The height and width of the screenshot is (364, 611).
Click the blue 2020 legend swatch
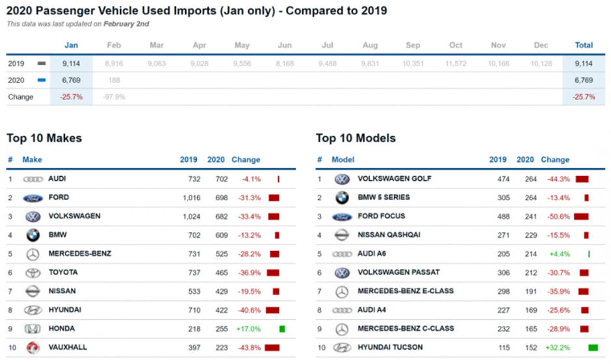click(42, 81)
